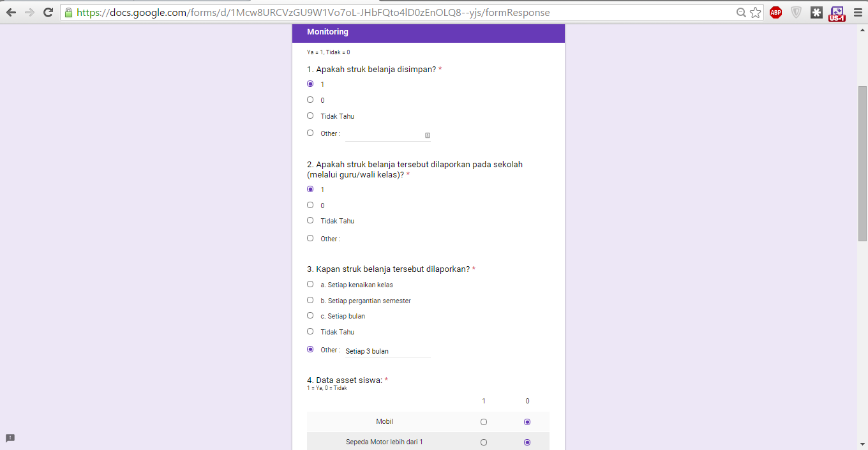Click the feedback report icon at bottom left
The height and width of the screenshot is (450, 868).
point(10,438)
